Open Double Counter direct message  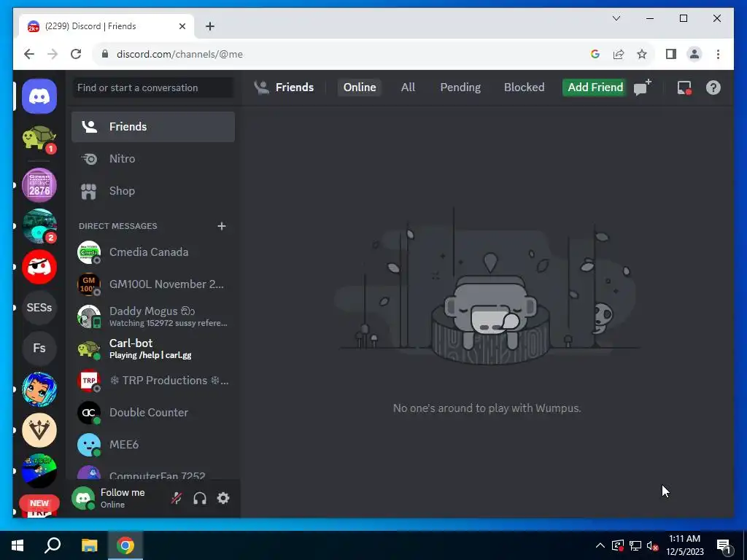click(153, 413)
